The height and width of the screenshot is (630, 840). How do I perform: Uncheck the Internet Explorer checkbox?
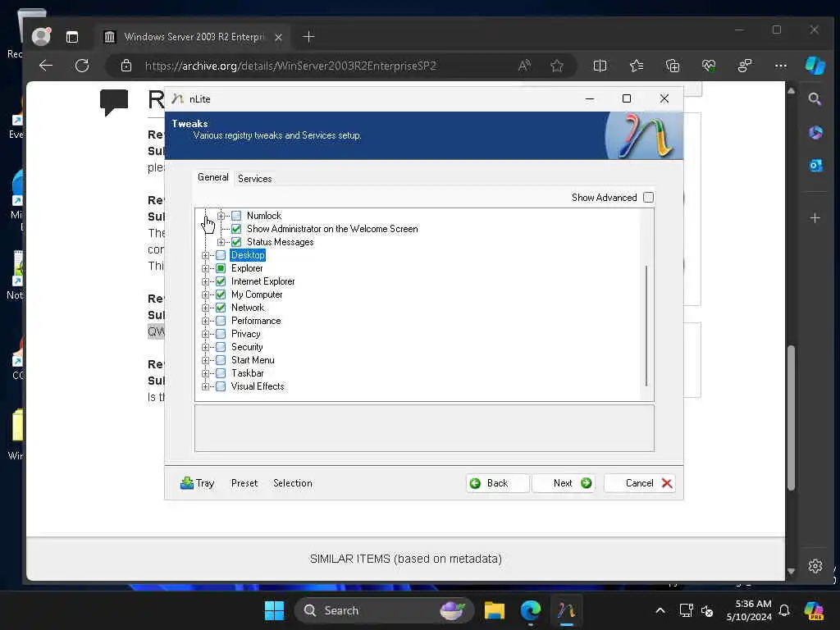(x=221, y=281)
